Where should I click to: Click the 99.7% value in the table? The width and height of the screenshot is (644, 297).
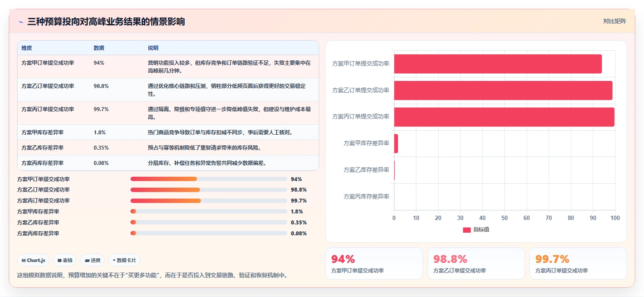101,109
